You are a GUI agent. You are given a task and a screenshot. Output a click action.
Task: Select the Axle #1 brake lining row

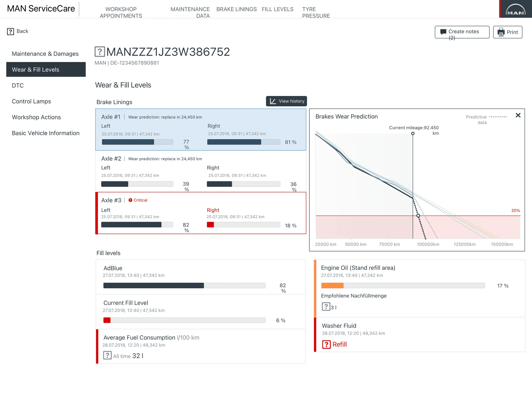tap(201, 129)
